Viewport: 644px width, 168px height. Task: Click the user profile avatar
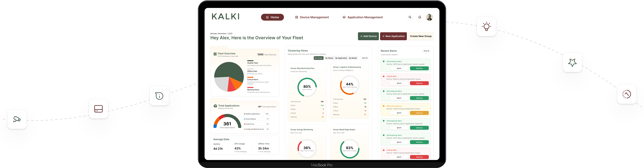click(x=429, y=17)
